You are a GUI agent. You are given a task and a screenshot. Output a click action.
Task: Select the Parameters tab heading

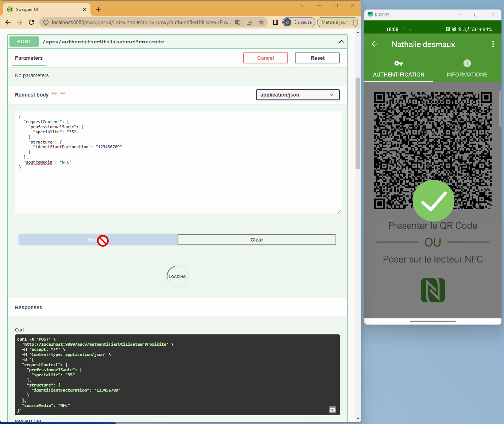point(29,58)
